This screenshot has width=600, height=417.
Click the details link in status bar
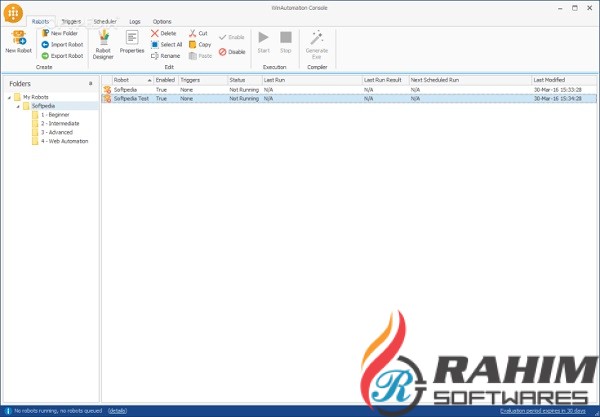117,411
